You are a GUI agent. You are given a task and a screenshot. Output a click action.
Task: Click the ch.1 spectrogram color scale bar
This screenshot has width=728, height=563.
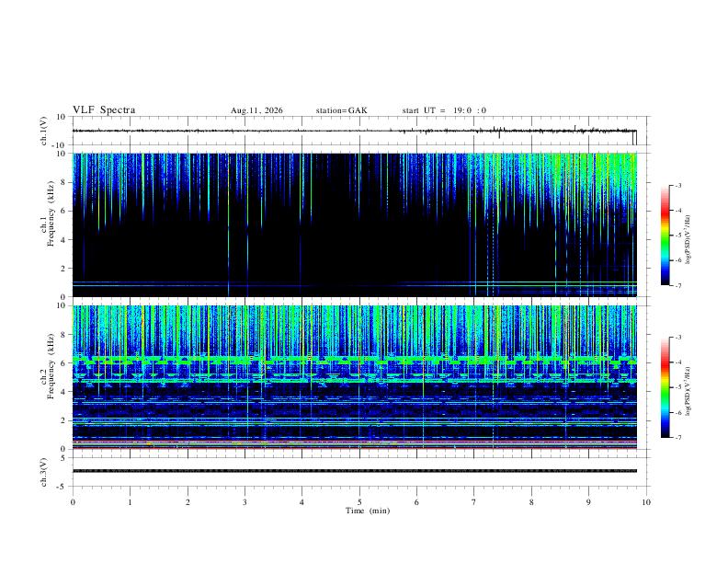[x=665, y=236]
